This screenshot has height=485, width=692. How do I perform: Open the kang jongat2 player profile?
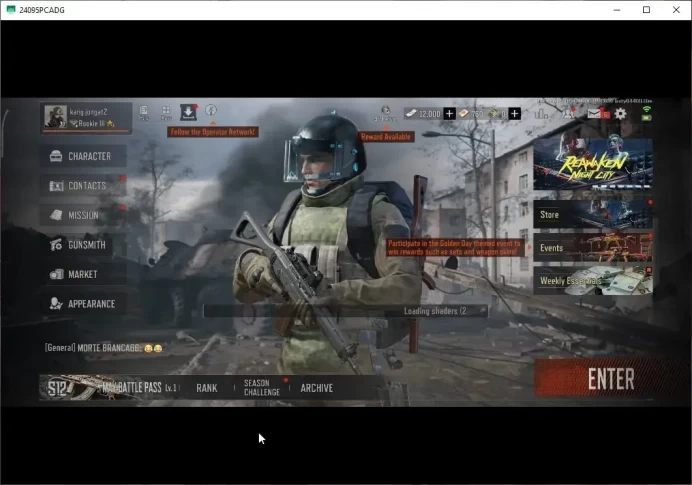pyautogui.click(x=86, y=117)
